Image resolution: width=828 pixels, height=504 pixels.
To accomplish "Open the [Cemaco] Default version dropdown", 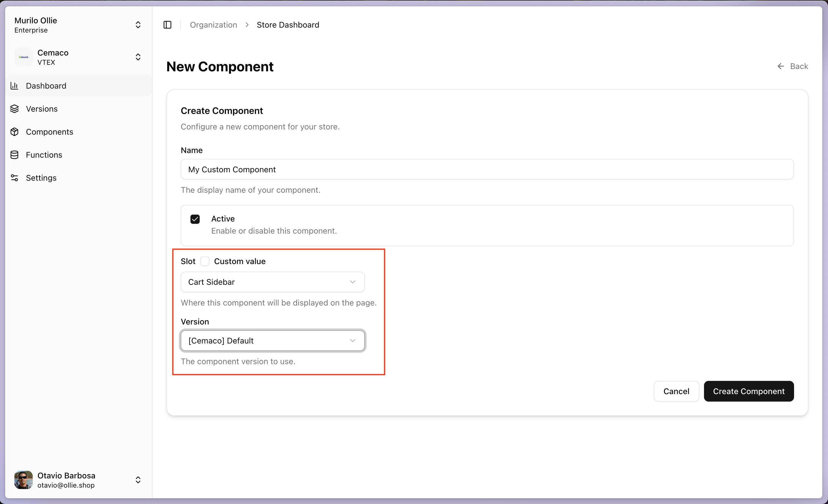I will [x=272, y=340].
